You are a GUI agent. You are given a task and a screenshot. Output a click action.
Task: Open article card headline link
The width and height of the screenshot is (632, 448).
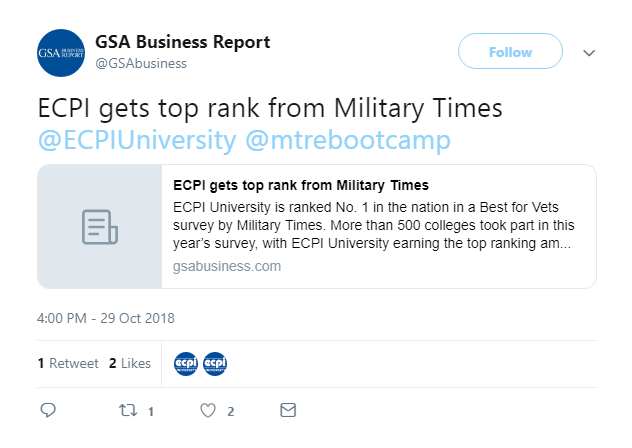pyautogui.click(x=301, y=185)
